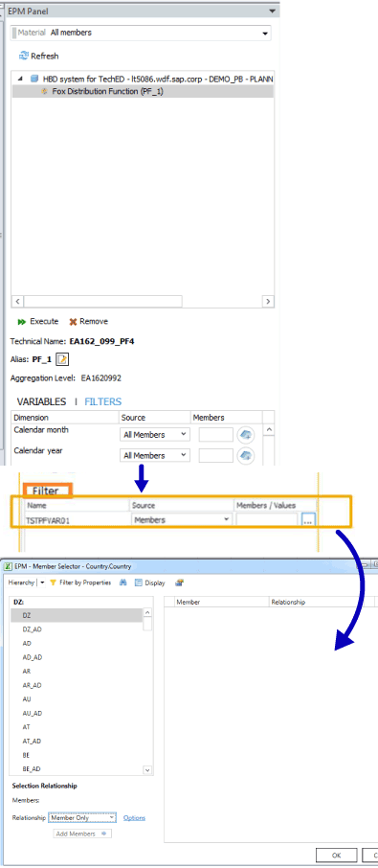Viewport: 378px width, 868px height.
Task: Click the OK button
Action: [x=337, y=856]
